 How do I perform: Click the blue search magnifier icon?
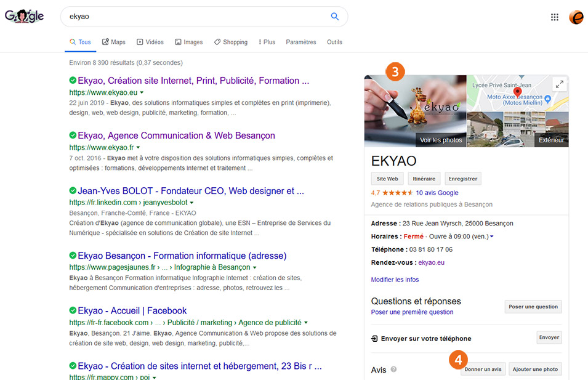[x=334, y=17]
